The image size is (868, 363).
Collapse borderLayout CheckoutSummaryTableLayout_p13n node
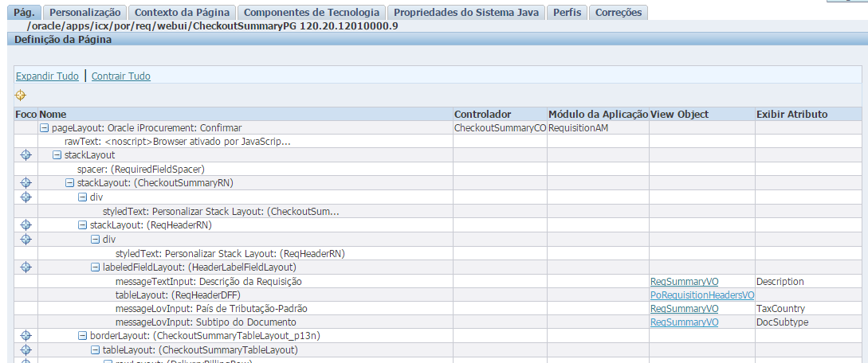[83, 337]
